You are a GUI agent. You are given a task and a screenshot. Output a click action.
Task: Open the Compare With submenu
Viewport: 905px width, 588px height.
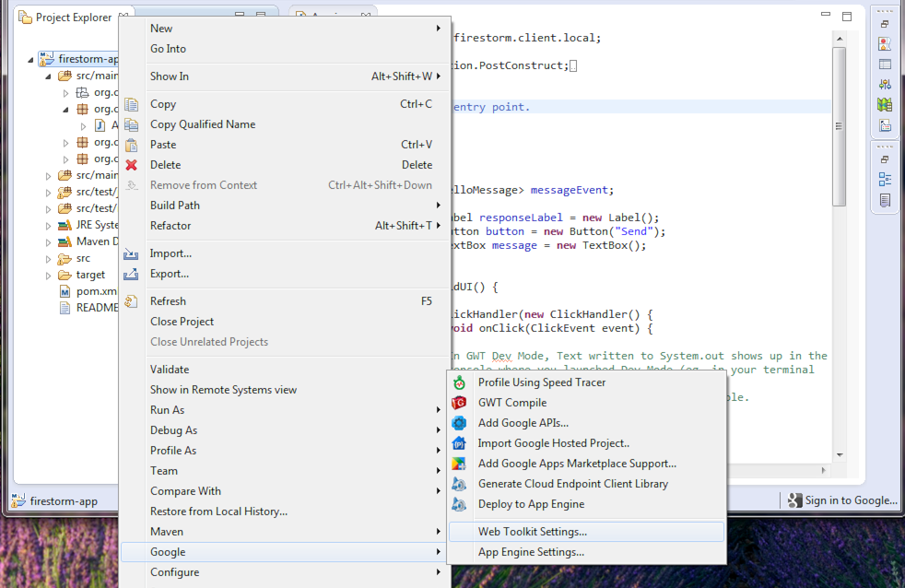[x=285, y=491]
